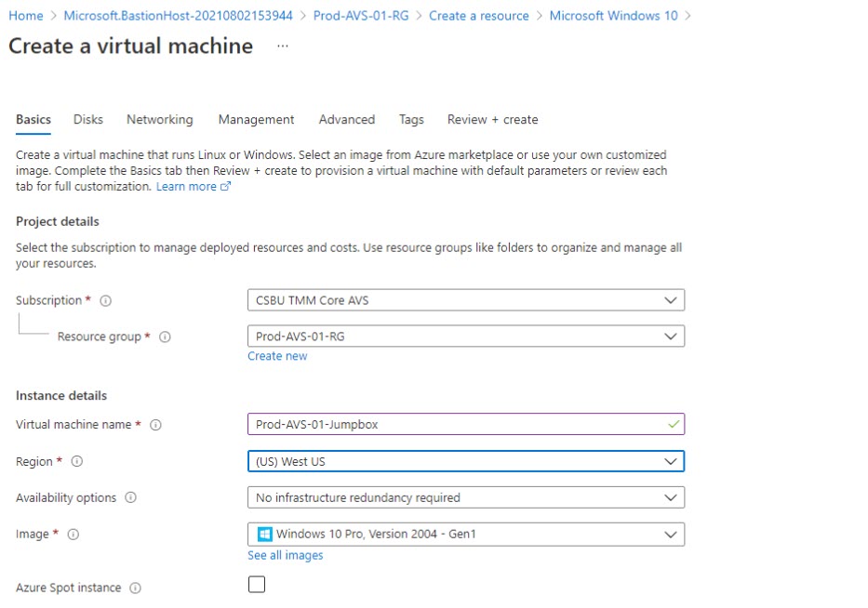Click the Windows logo in the Image field
Image resolution: width=868 pixels, height=608 pixels.
coord(264,534)
